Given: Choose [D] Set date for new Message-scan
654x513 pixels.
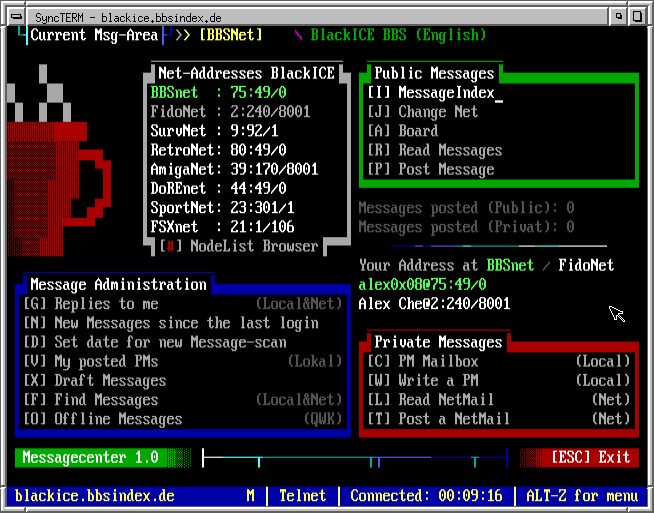Looking at the screenshot, I should point(155,342).
